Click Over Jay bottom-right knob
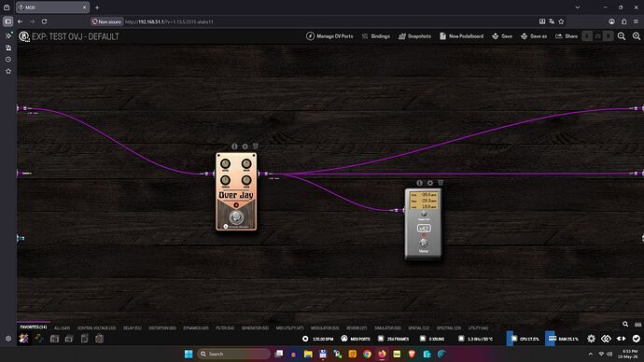Viewport: 644px width, 362px height. coord(246,180)
